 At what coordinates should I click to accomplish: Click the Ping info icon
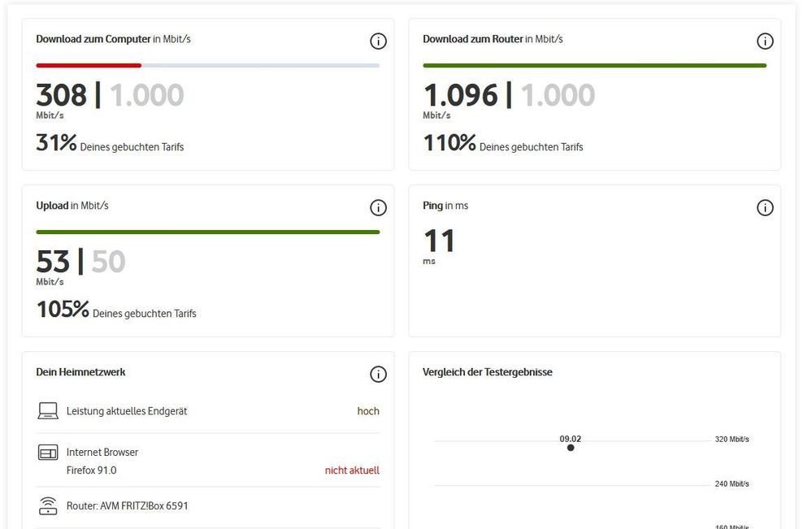(x=765, y=207)
